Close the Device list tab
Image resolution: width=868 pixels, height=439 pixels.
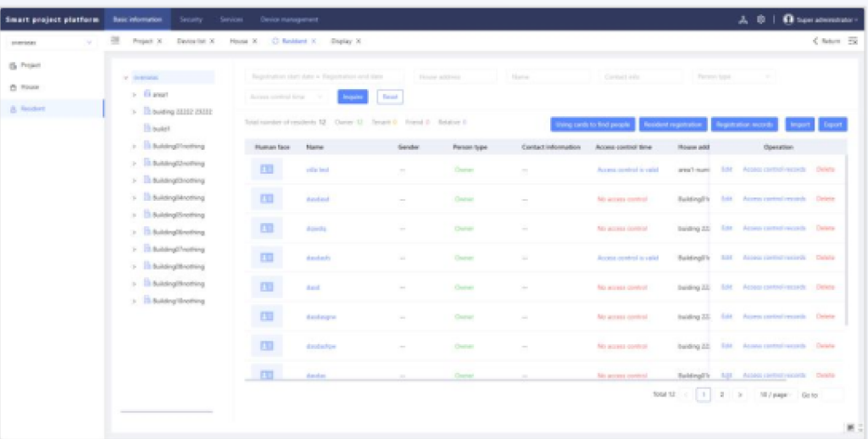[212, 41]
